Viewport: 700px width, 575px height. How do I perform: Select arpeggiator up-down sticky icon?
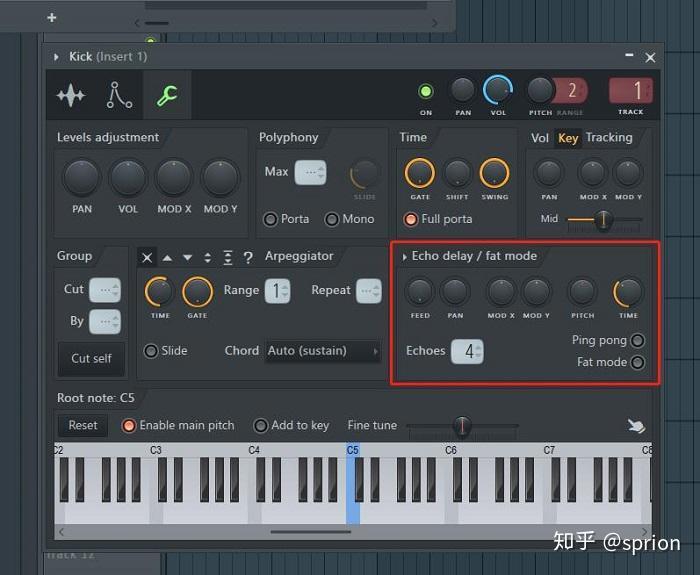coord(228,258)
